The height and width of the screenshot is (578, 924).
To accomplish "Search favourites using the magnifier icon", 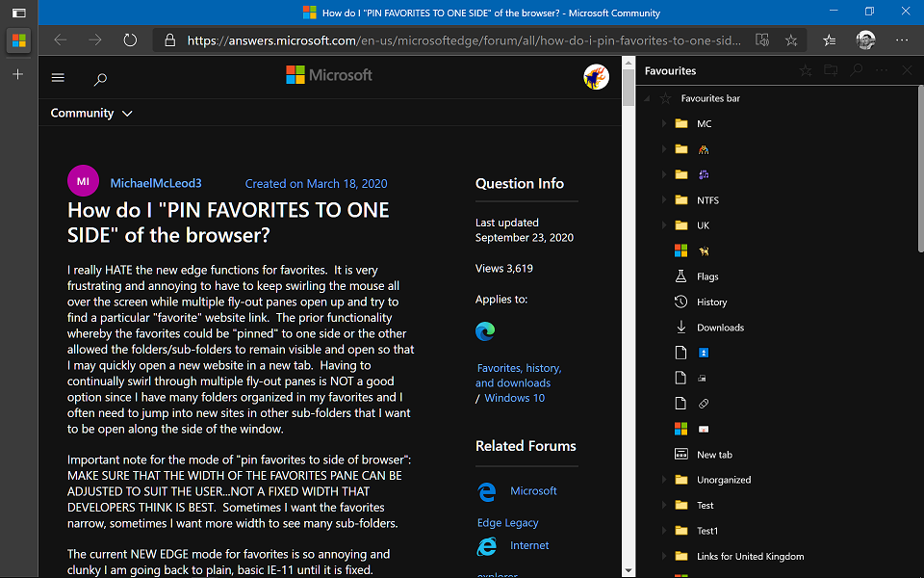I will [x=856, y=70].
